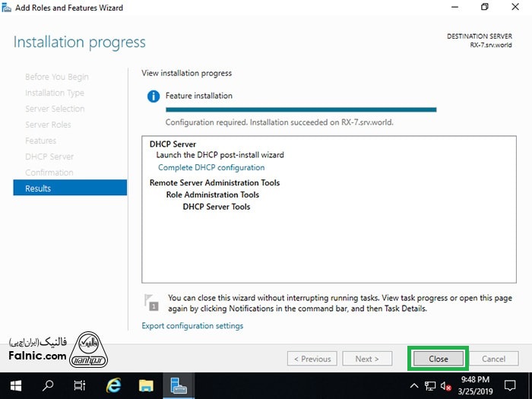Launch Internet Explorer from the taskbar

(x=114, y=385)
